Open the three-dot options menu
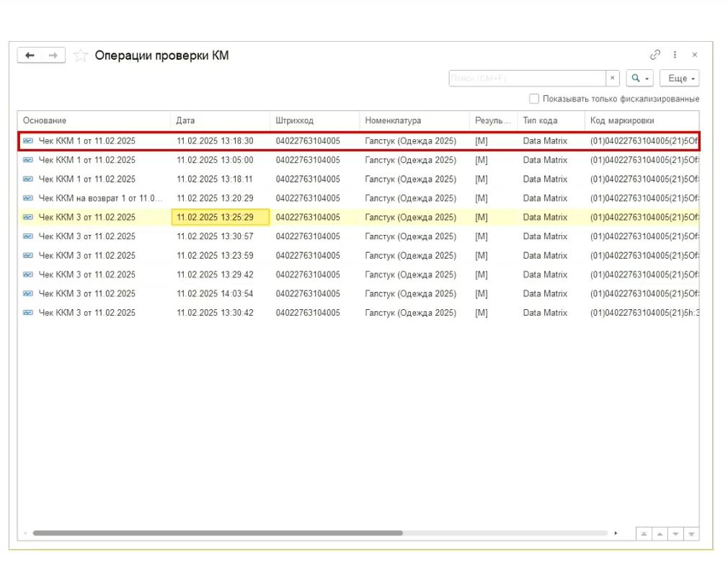728x583 pixels. [x=675, y=55]
